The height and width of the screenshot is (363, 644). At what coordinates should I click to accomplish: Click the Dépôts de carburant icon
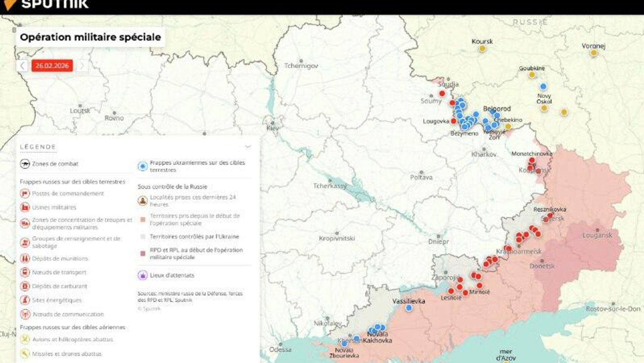pyautogui.click(x=25, y=286)
